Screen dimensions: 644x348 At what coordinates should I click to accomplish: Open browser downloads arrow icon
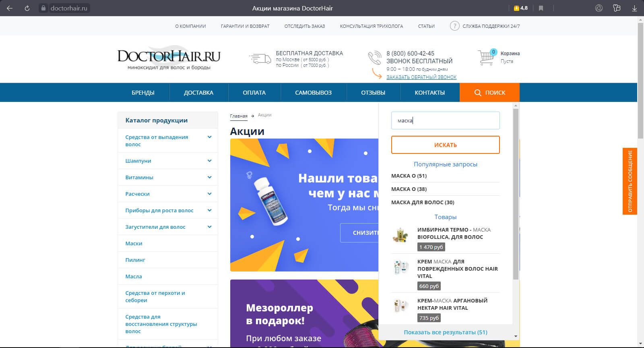pyautogui.click(x=634, y=8)
